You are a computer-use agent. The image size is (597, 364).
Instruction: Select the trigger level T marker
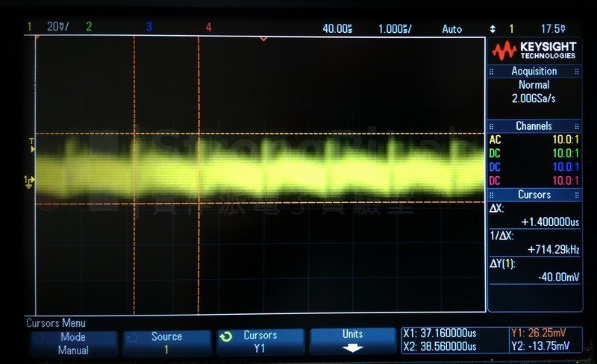pos(32,145)
